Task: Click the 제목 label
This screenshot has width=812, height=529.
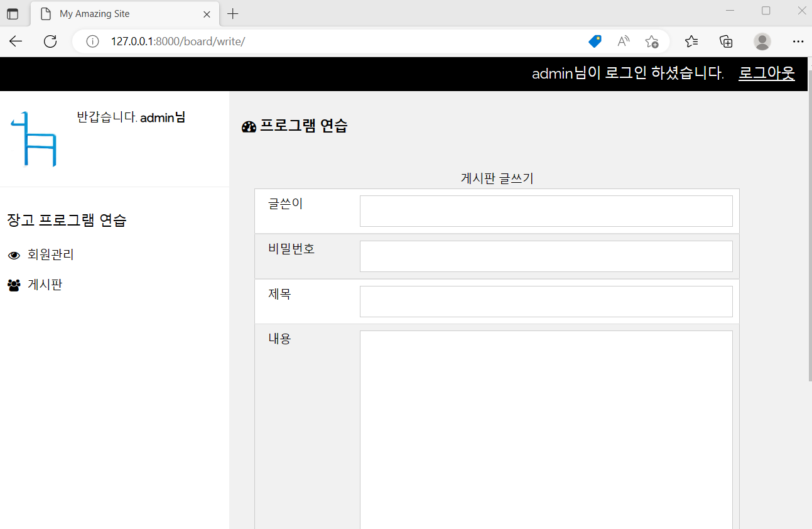Action: coord(279,294)
